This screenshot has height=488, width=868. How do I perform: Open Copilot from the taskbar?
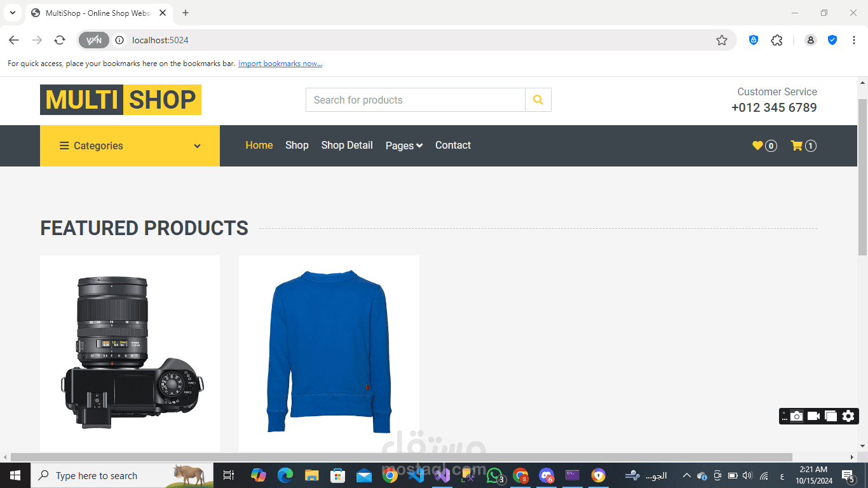pyautogui.click(x=259, y=475)
